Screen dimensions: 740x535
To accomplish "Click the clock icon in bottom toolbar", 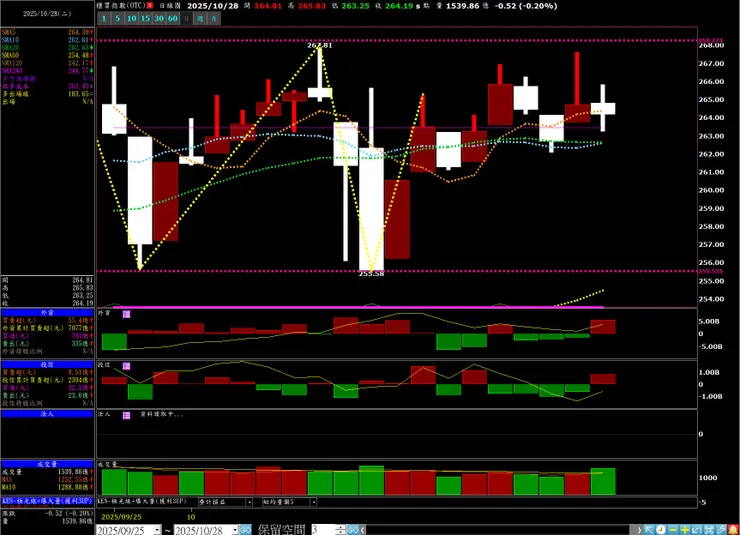I will [x=661, y=530].
